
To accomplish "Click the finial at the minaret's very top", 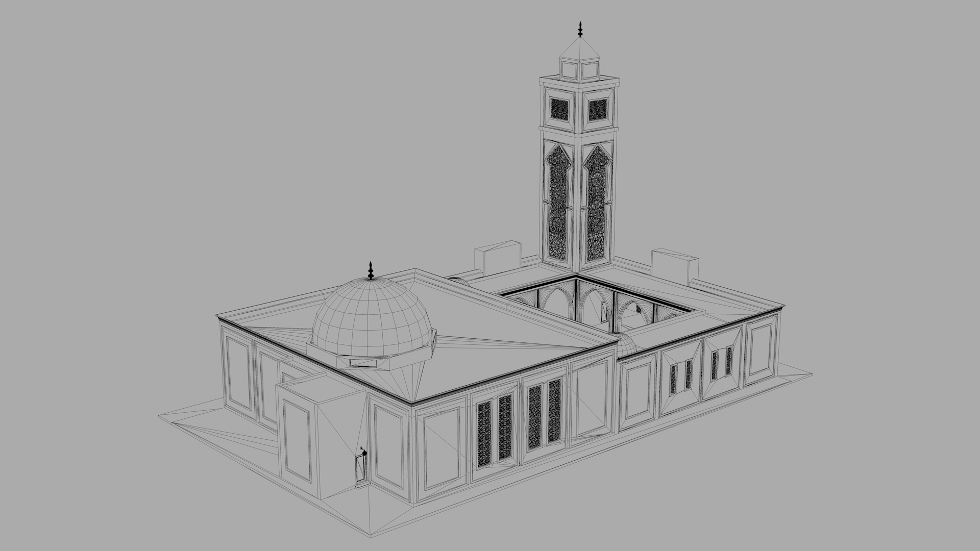I will pos(580,30).
